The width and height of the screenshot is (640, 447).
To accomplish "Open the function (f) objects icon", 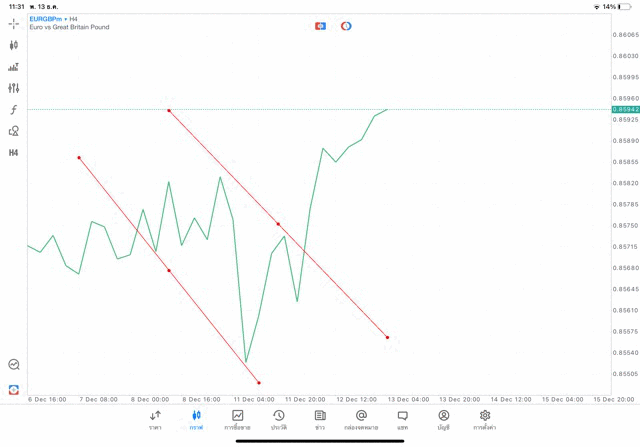I will (x=14, y=110).
